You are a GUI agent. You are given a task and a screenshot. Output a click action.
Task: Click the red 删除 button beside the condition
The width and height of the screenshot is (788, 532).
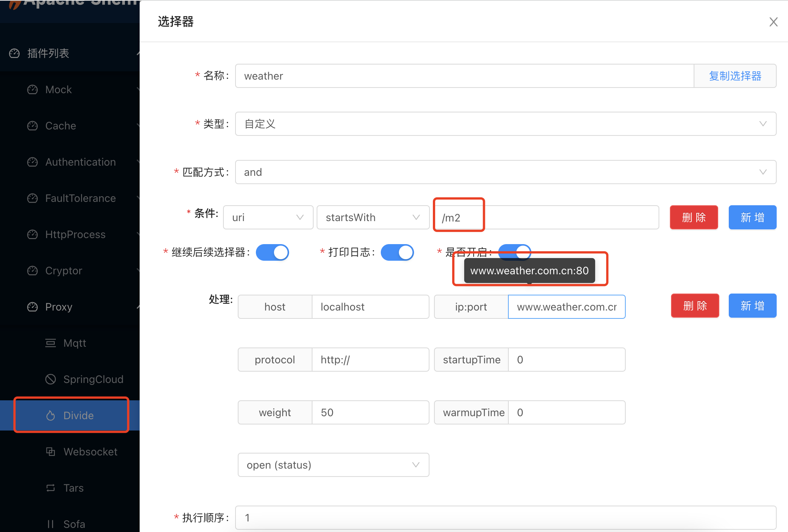click(694, 217)
